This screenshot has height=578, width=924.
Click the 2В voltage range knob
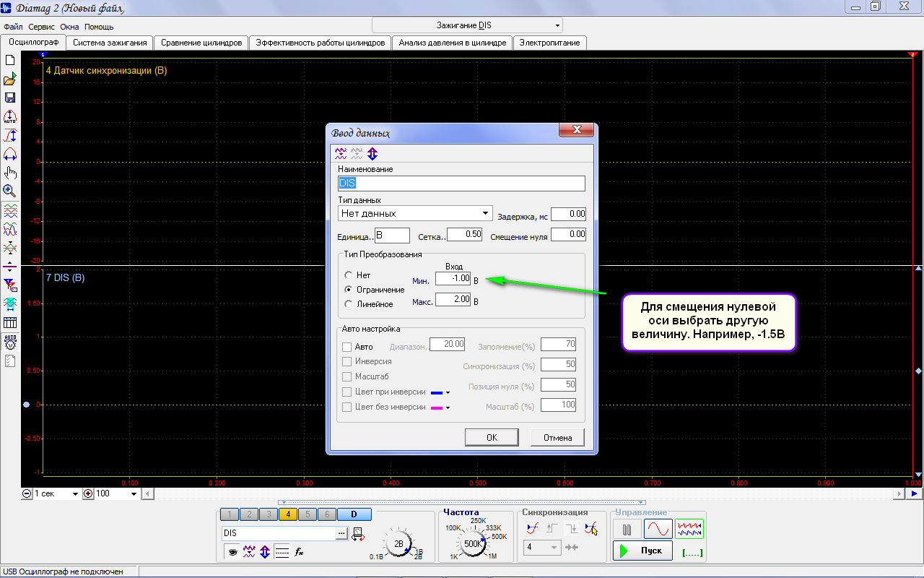[x=398, y=544]
